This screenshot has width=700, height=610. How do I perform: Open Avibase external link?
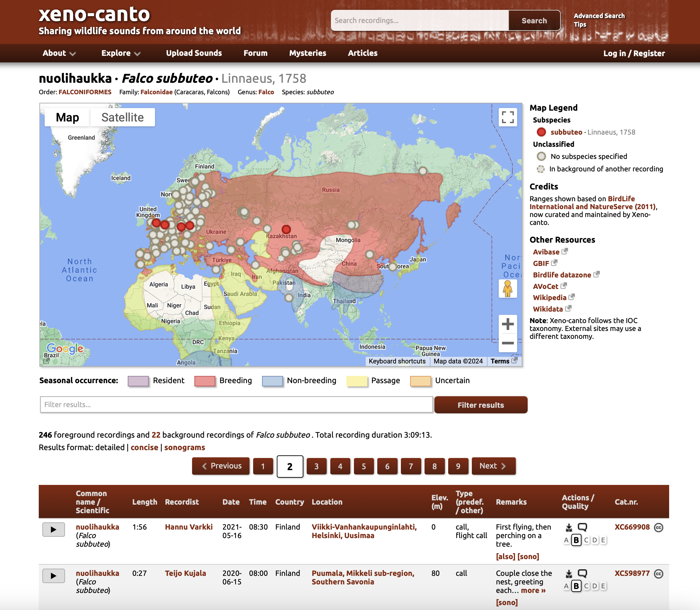click(550, 251)
